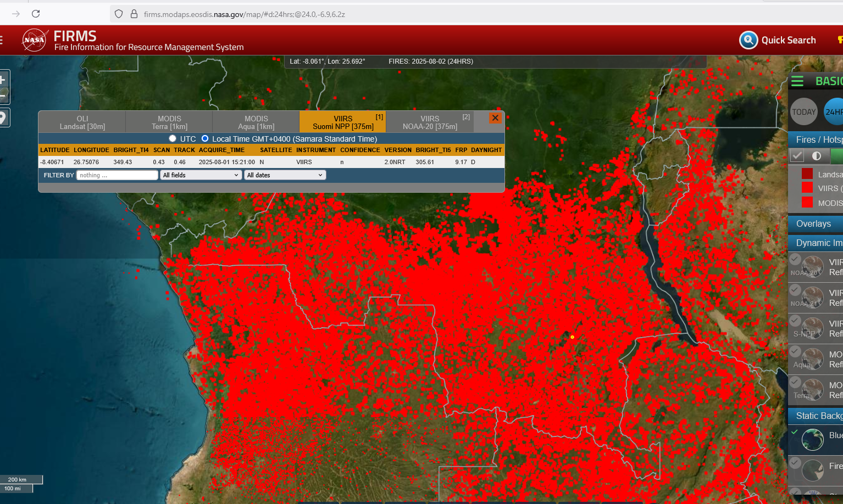Enable the Terra imagery layer checkmark
The height and width of the screenshot is (504, 843).
pos(795,382)
